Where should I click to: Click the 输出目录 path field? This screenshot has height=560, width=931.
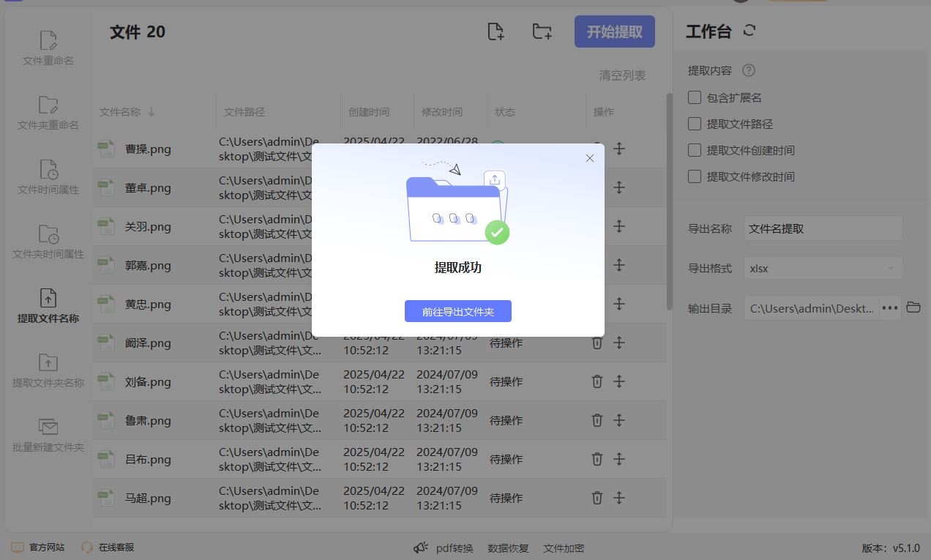(811, 308)
